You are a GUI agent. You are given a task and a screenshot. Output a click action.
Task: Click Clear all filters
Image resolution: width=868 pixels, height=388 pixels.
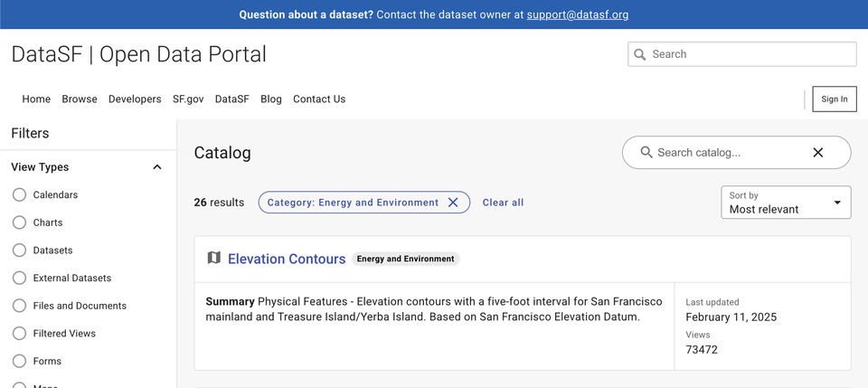click(503, 203)
